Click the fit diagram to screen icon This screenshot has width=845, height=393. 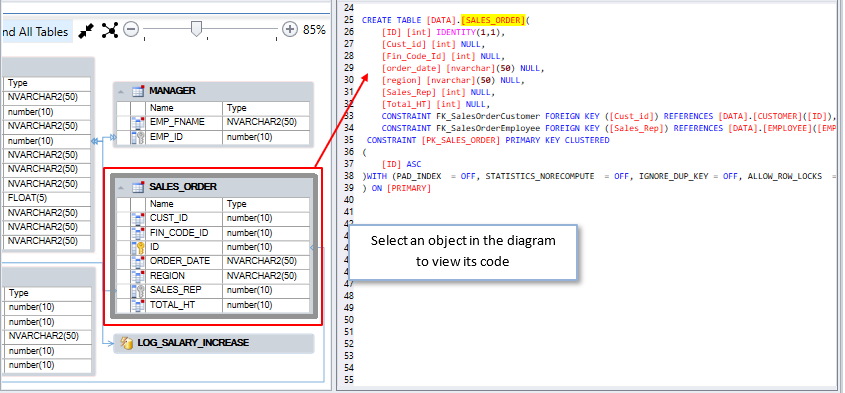110,31
